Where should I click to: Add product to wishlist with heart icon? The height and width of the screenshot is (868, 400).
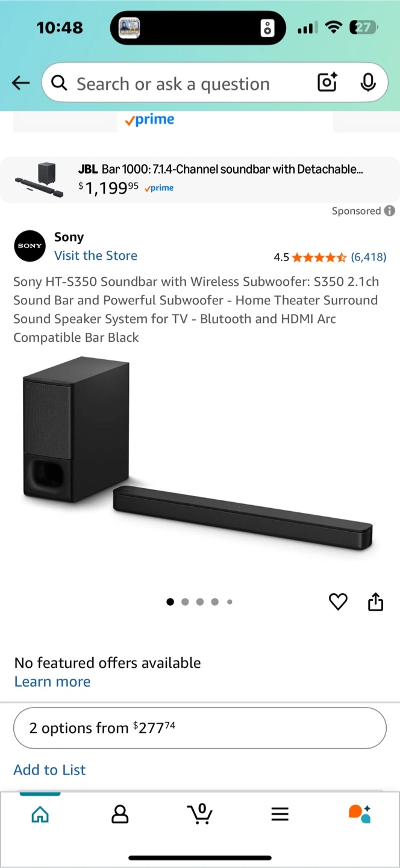[x=338, y=602]
